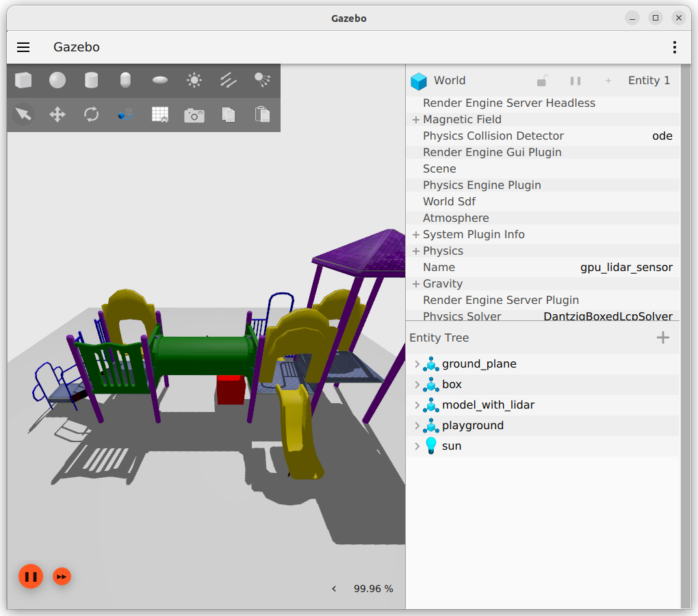Click the red box in 3D scene
Image resolution: width=698 pixels, height=616 pixels.
(231, 389)
